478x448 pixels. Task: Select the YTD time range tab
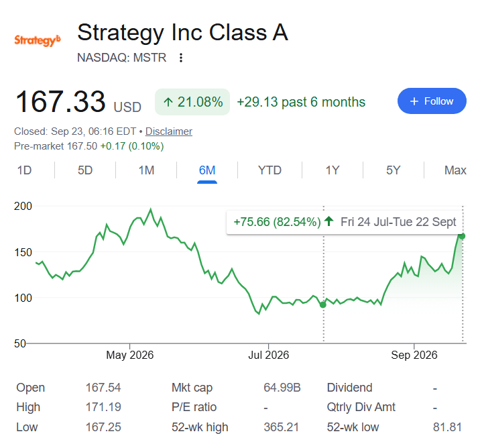[270, 170]
